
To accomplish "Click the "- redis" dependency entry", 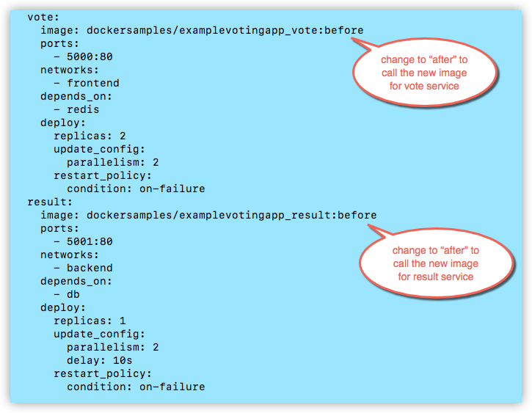I will pyautogui.click(x=76, y=109).
